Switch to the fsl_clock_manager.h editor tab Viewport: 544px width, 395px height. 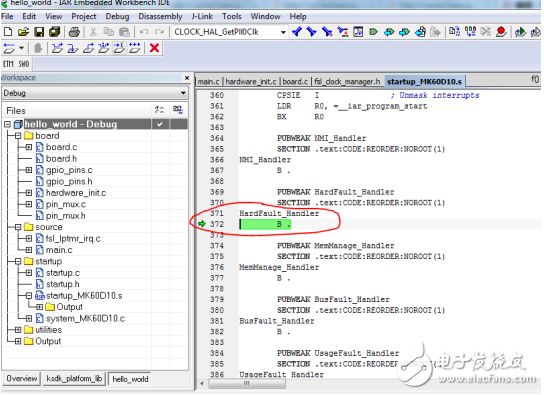click(347, 81)
